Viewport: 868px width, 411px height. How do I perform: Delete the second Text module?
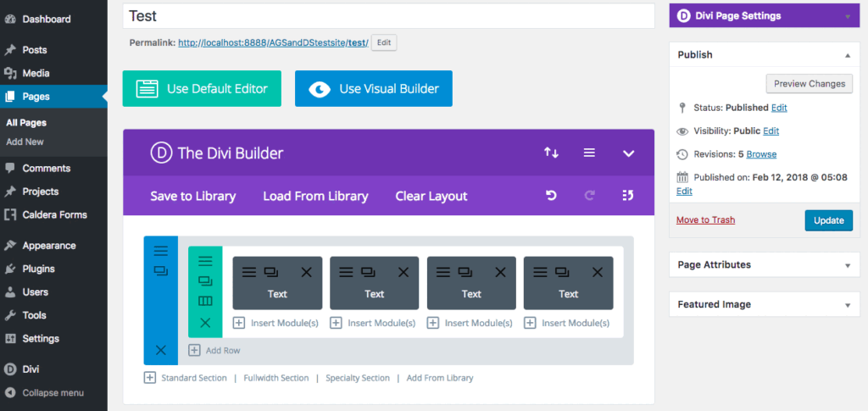[403, 272]
